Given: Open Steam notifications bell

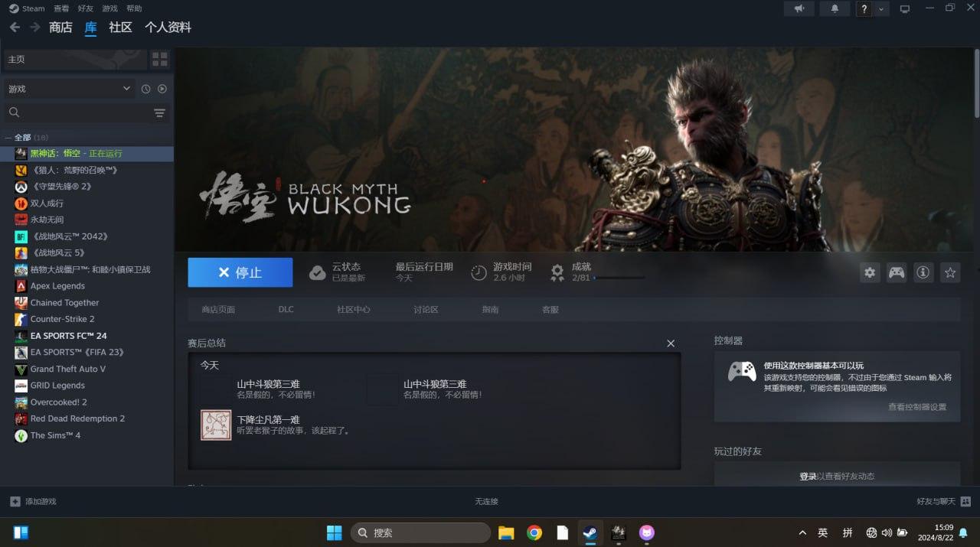Looking at the screenshot, I should 835,8.
